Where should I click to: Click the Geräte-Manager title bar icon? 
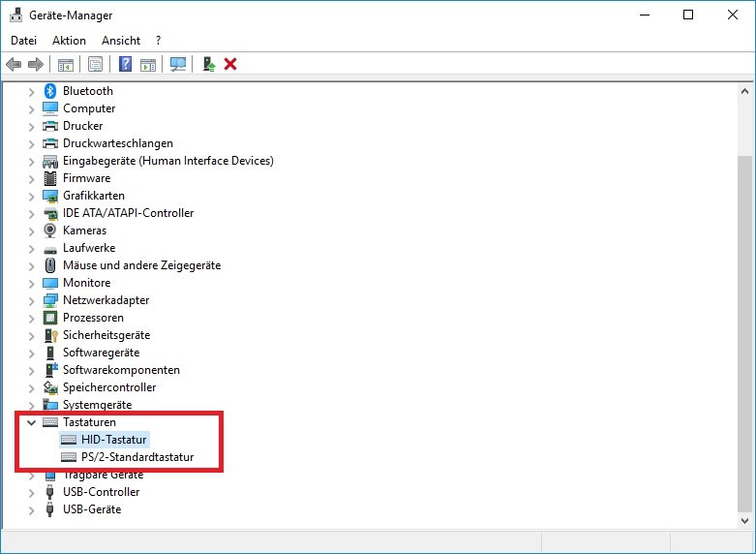click(x=16, y=15)
